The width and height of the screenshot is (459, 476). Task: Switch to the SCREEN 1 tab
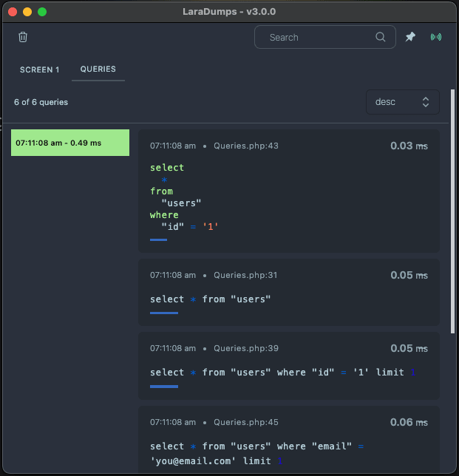[40, 69]
